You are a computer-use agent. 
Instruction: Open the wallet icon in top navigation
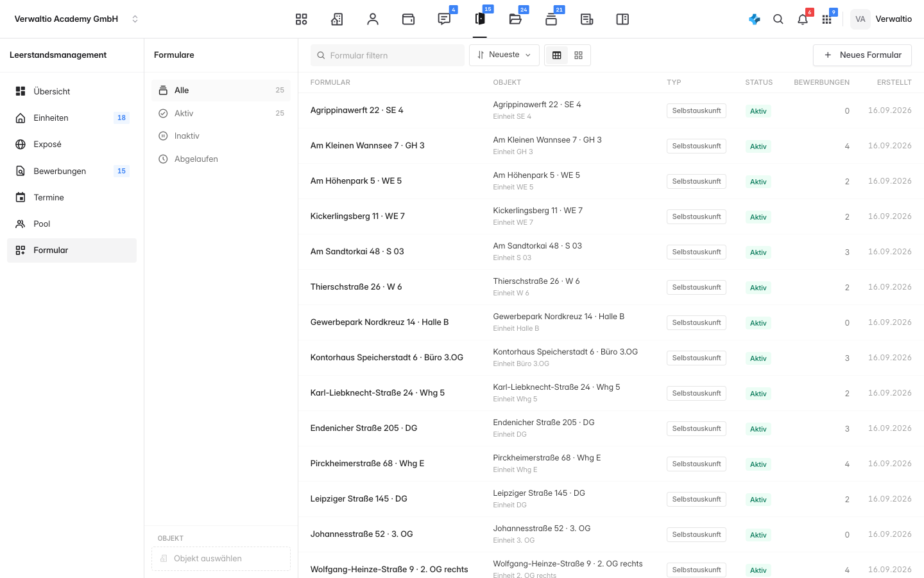[408, 19]
